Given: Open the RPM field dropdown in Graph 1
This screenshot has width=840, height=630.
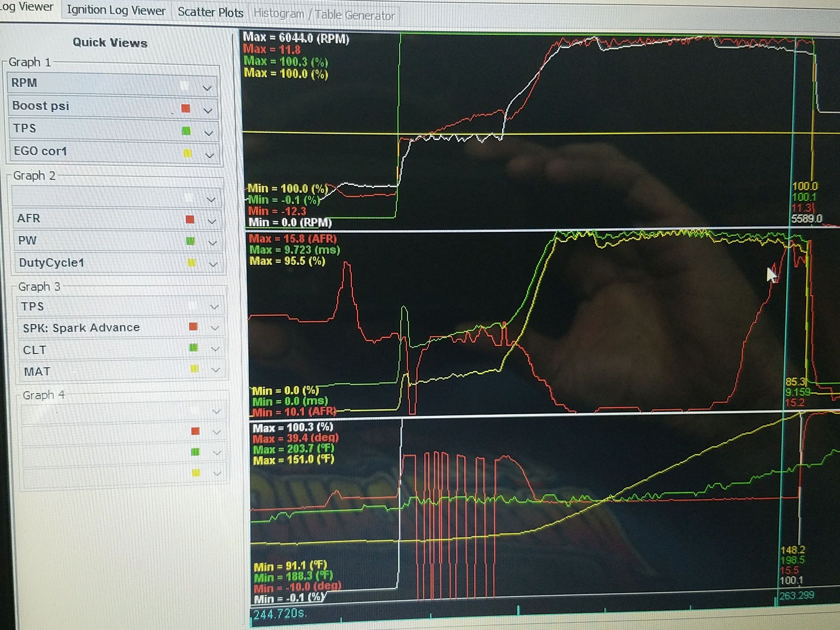Looking at the screenshot, I should (x=207, y=88).
